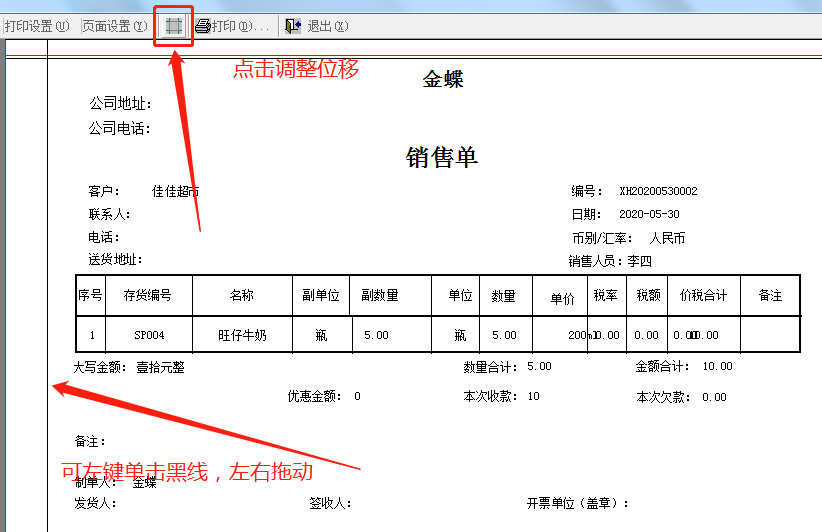Click the margin adjustment icon in toolbar
Viewport: 822px width, 532px height.
pyautogui.click(x=174, y=26)
